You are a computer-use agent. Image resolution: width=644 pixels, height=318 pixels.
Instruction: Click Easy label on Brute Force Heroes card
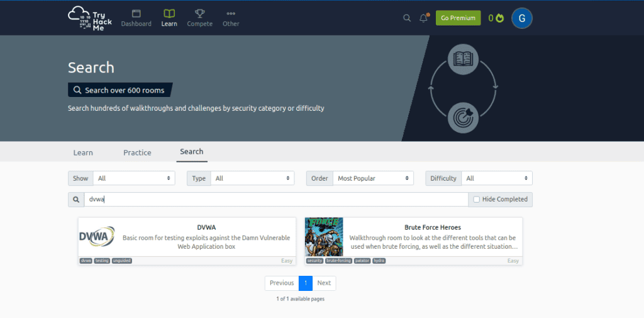pos(513,261)
